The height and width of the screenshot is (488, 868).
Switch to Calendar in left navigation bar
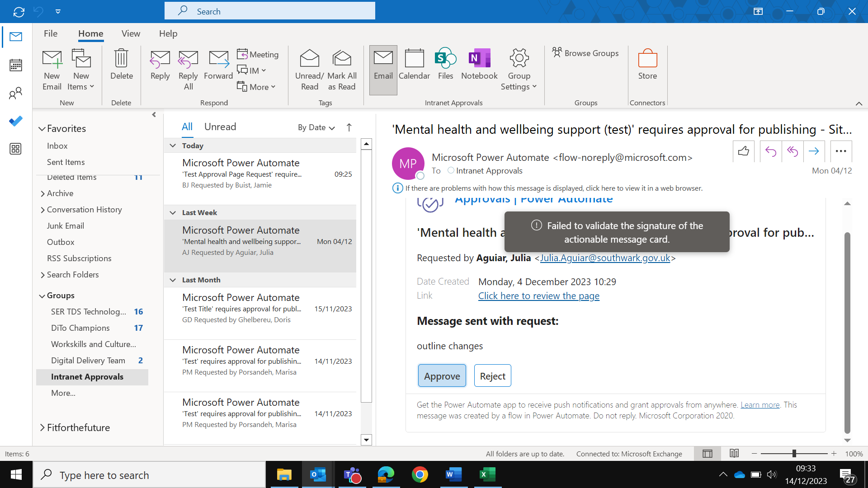[16, 65]
